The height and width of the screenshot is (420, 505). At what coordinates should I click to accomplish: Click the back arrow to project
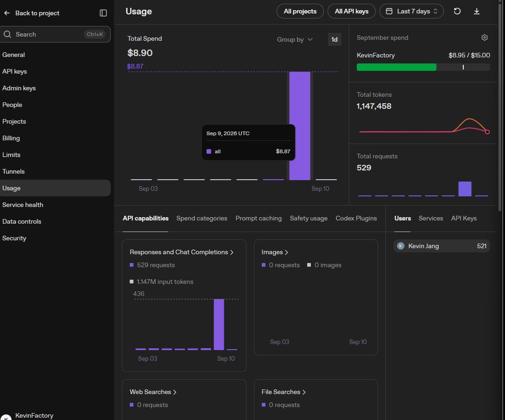(7, 13)
